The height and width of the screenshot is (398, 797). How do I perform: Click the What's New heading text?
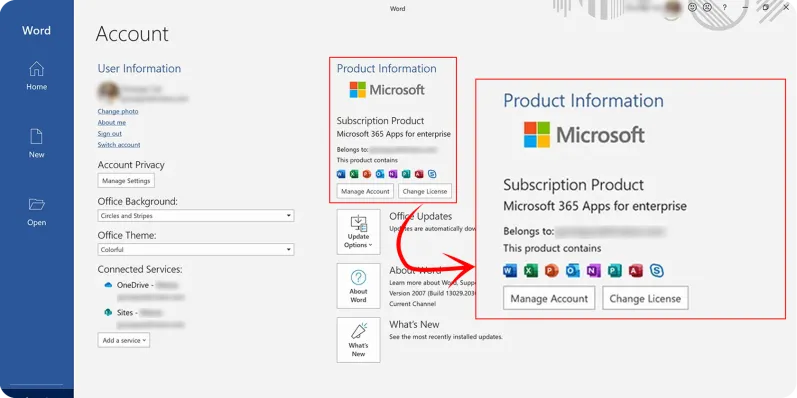point(414,324)
